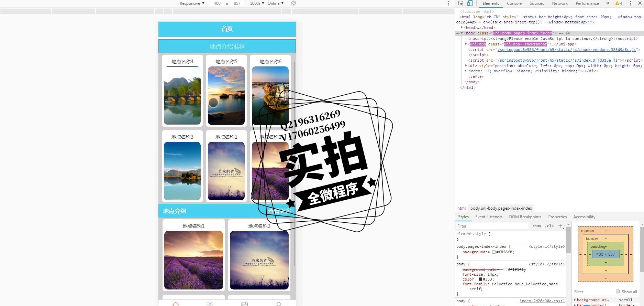Add new style rule with plus icon
The width and height of the screenshot is (644, 306).
(560, 226)
